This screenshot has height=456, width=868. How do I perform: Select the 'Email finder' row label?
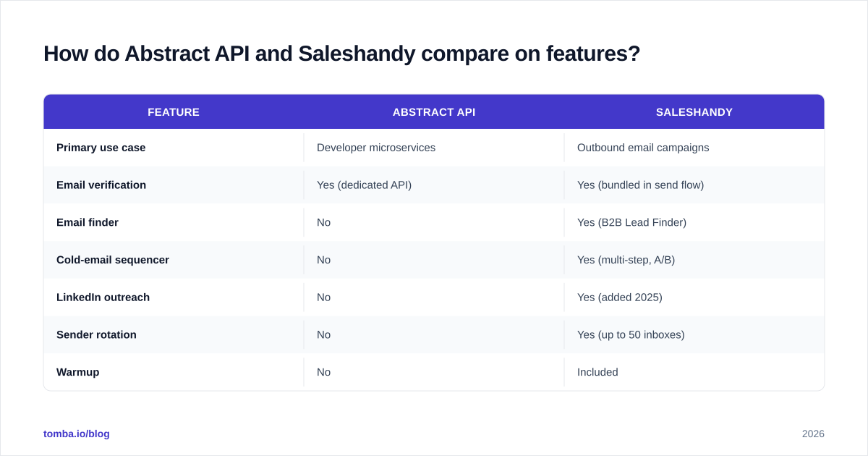click(88, 223)
